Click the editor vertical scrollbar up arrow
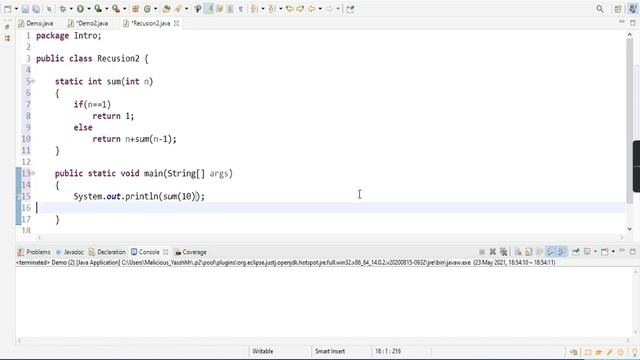This screenshot has height=360, width=640. click(629, 35)
